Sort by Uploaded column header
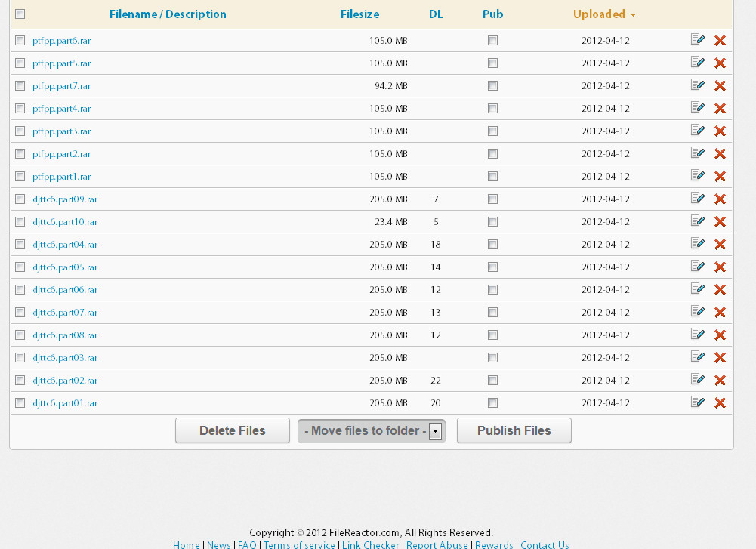The width and height of the screenshot is (756, 549). (x=604, y=14)
